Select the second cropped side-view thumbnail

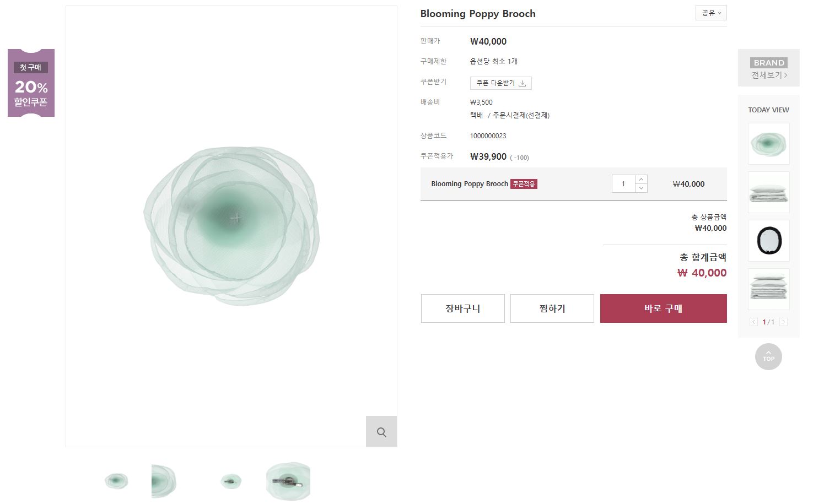[164, 481]
